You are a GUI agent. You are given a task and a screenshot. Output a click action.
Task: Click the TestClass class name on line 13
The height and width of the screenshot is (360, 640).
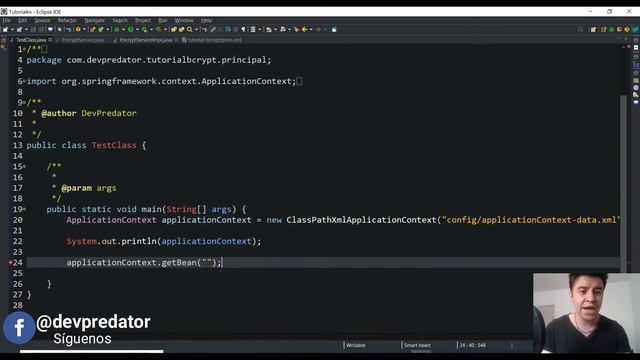114,145
